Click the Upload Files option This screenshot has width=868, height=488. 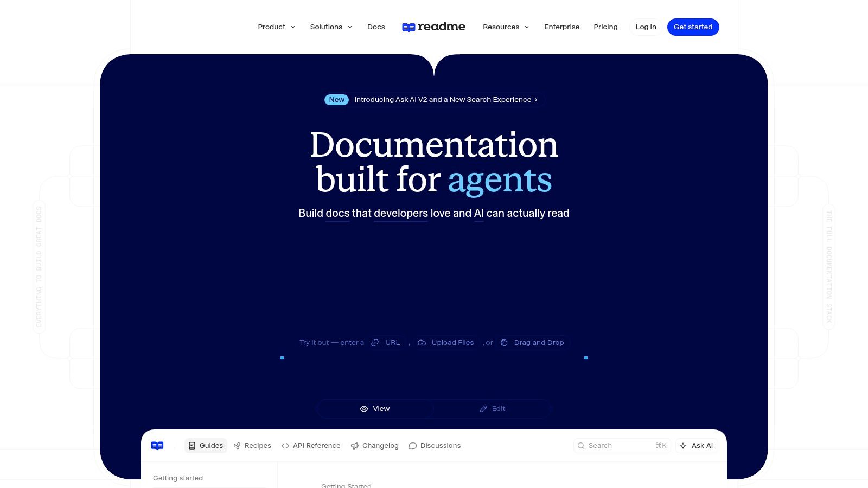(x=446, y=343)
